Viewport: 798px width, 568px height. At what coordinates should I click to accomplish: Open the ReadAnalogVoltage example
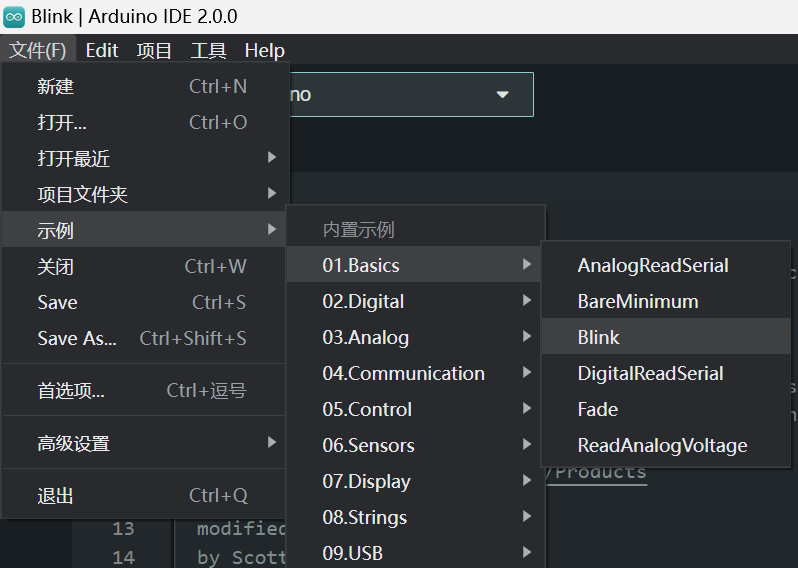666,445
